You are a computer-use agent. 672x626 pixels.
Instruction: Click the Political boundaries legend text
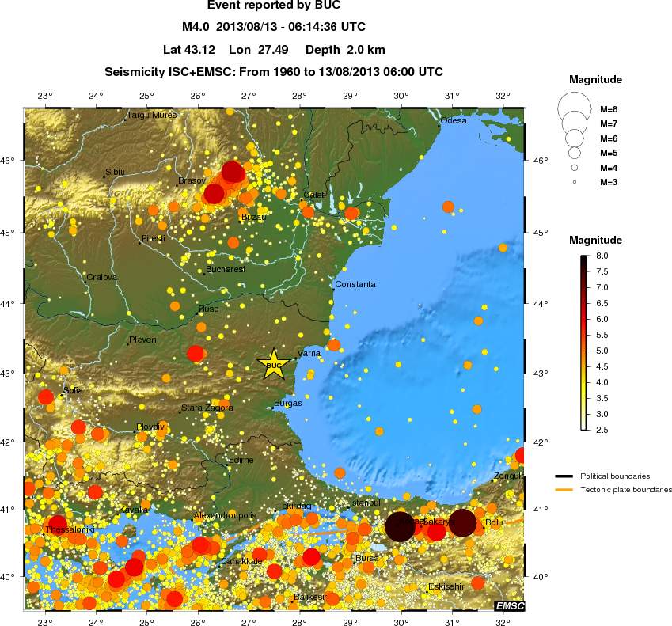(615, 476)
